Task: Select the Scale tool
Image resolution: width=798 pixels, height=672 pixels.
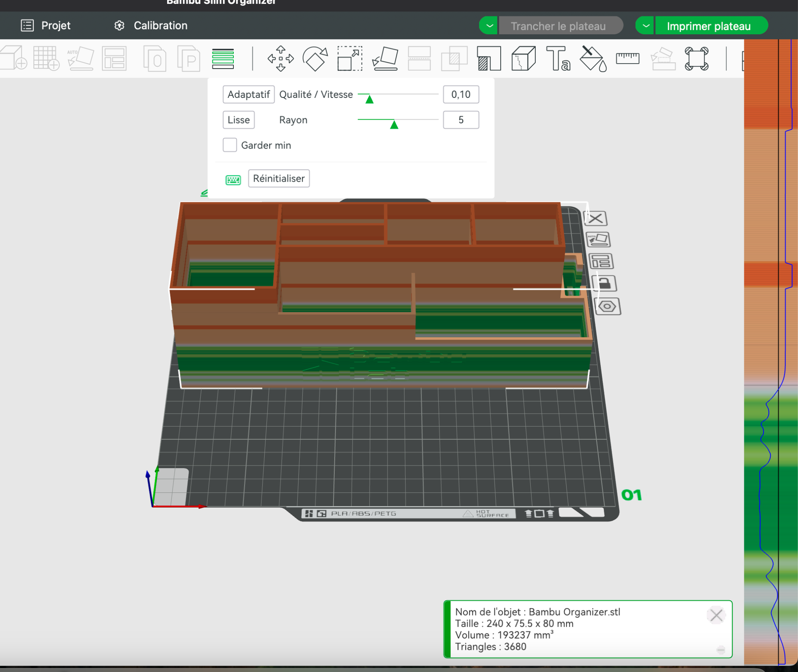Action: (350, 58)
